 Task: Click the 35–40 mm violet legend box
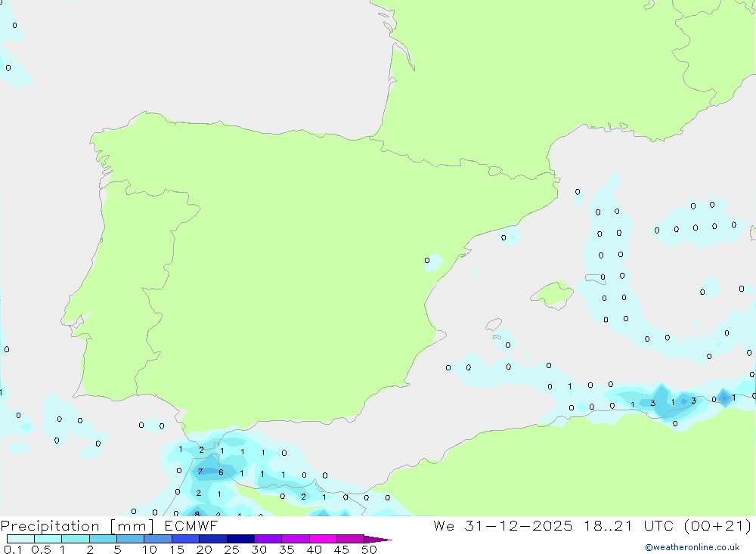tap(295, 539)
